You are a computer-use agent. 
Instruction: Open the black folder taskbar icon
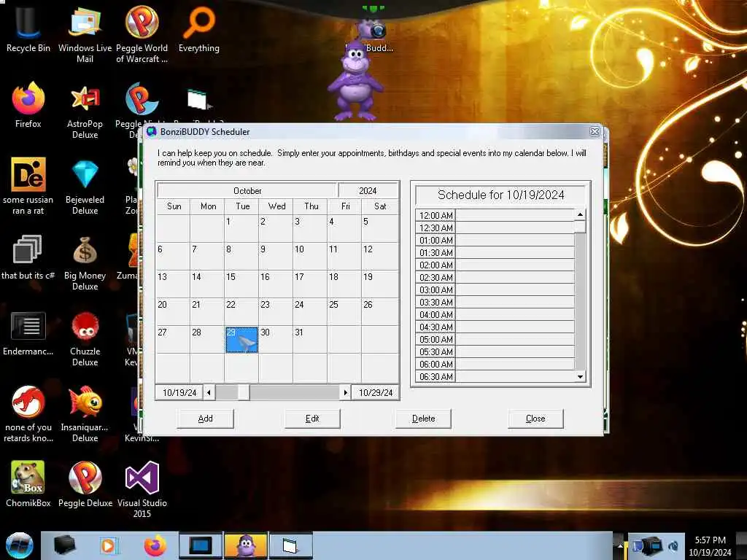64,545
